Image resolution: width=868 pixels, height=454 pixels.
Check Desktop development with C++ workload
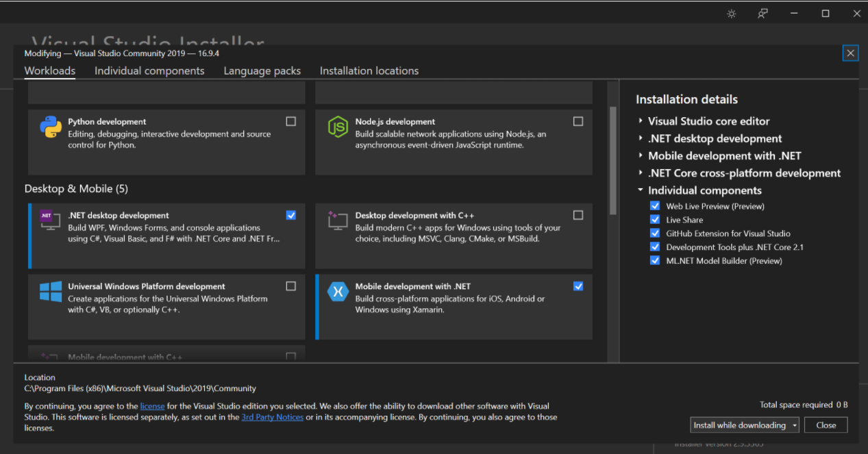click(578, 215)
